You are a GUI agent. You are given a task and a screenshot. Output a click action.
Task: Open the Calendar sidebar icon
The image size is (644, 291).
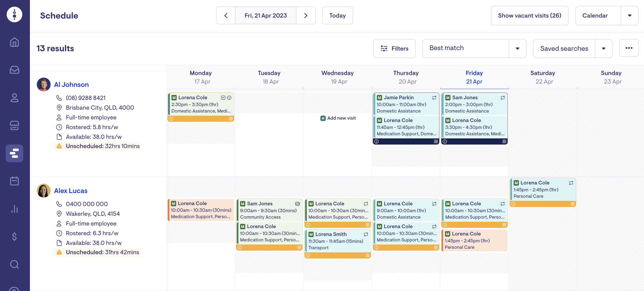[x=14, y=181]
